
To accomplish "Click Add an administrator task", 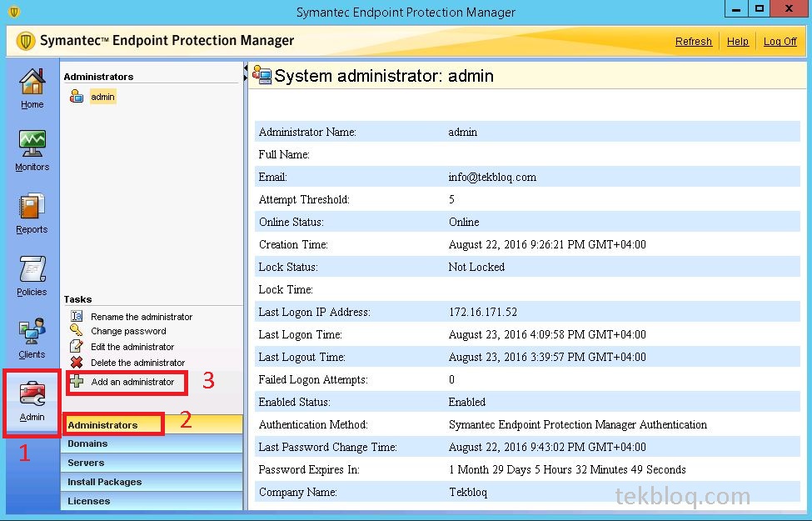I will [132, 382].
